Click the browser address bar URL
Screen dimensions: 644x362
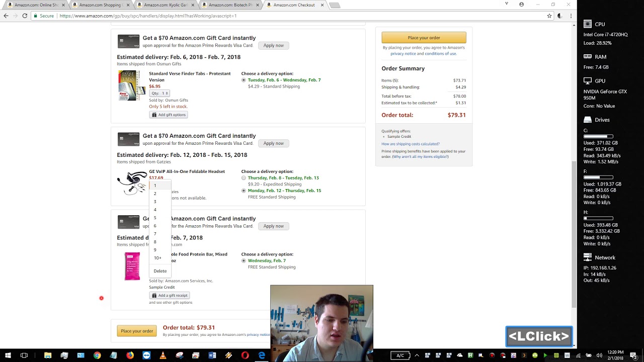pyautogui.click(x=148, y=16)
